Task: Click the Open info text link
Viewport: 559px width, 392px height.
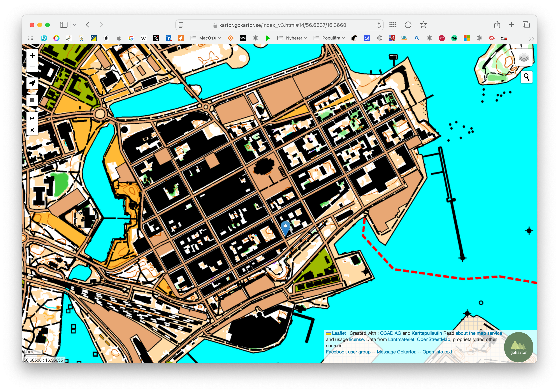Action: pyautogui.click(x=437, y=352)
